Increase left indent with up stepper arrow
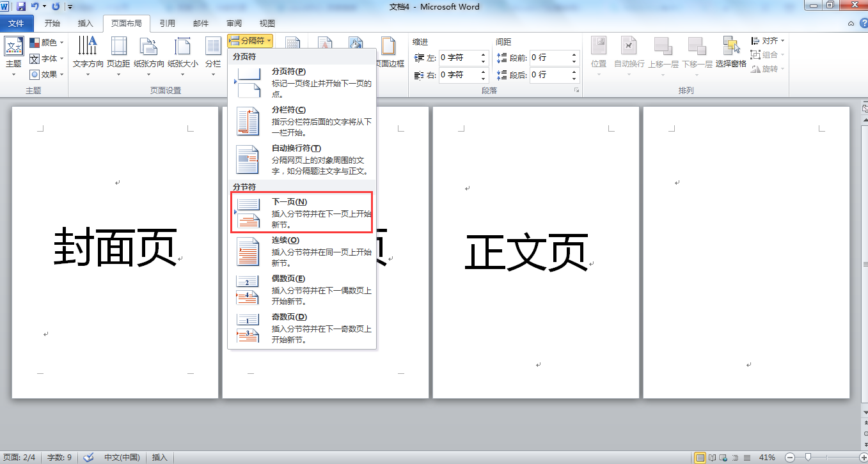Viewport: 868px width, 464px height. point(484,54)
